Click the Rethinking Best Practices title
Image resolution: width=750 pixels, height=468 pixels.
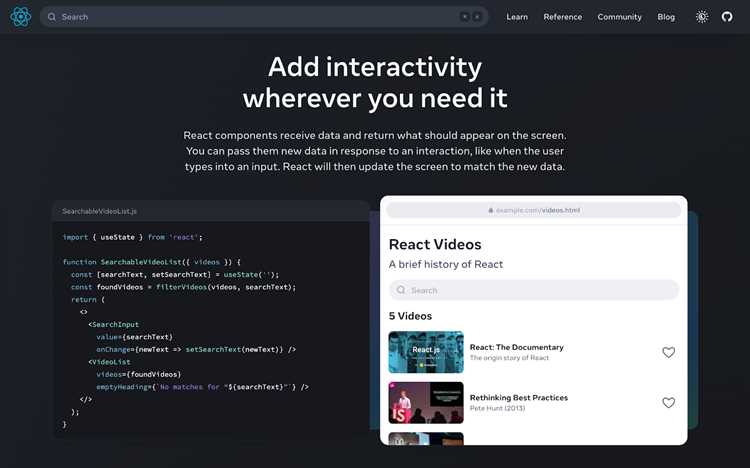click(518, 398)
